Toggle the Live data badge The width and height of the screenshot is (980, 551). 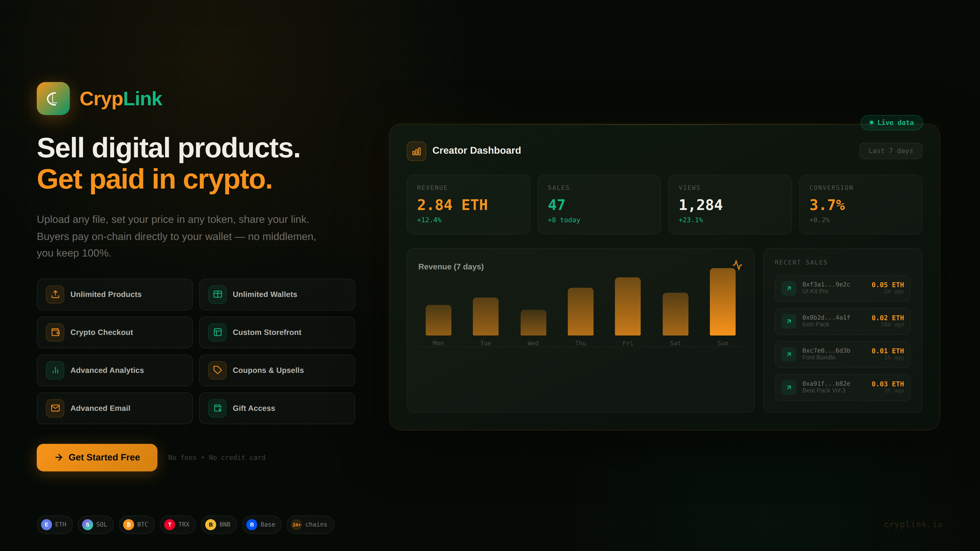click(891, 122)
